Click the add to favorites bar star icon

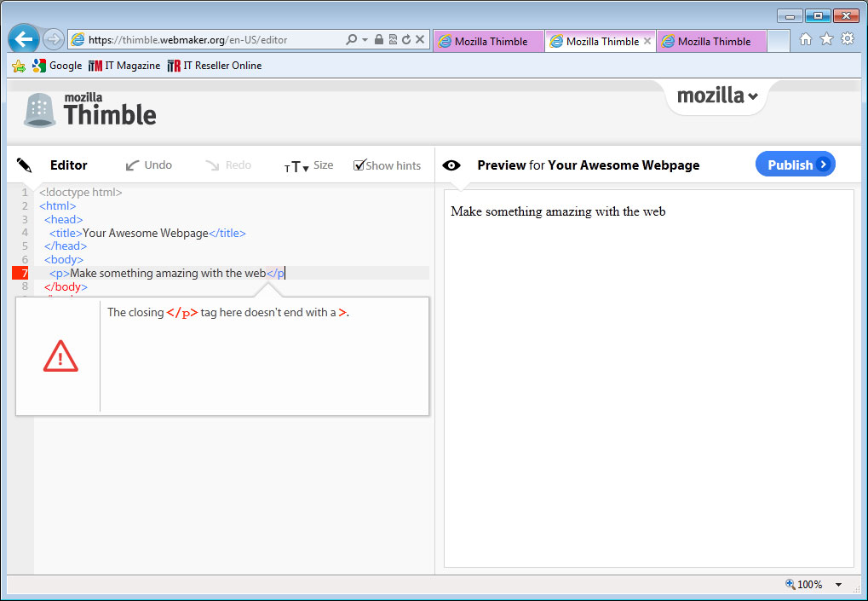(18, 66)
